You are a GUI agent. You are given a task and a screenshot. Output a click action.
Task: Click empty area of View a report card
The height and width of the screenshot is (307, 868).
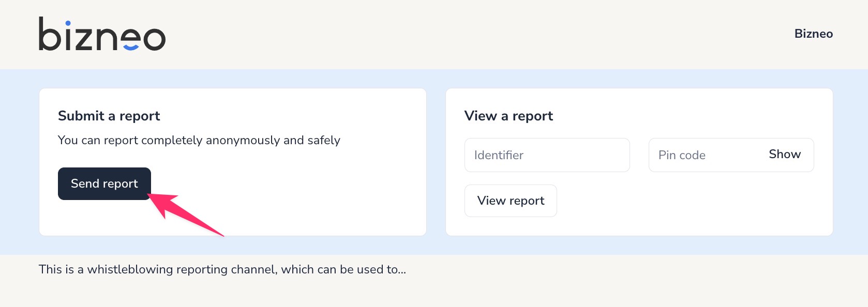(698, 207)
